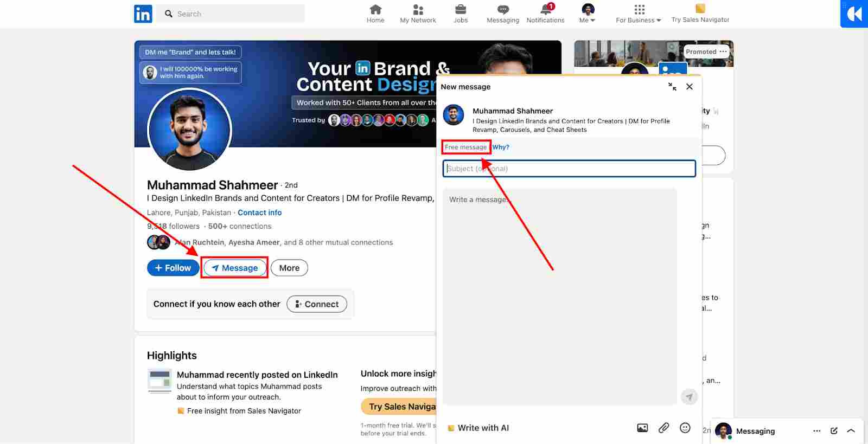Click the Subject (optional) input field
Screen dimensions: 868x444
569,169
